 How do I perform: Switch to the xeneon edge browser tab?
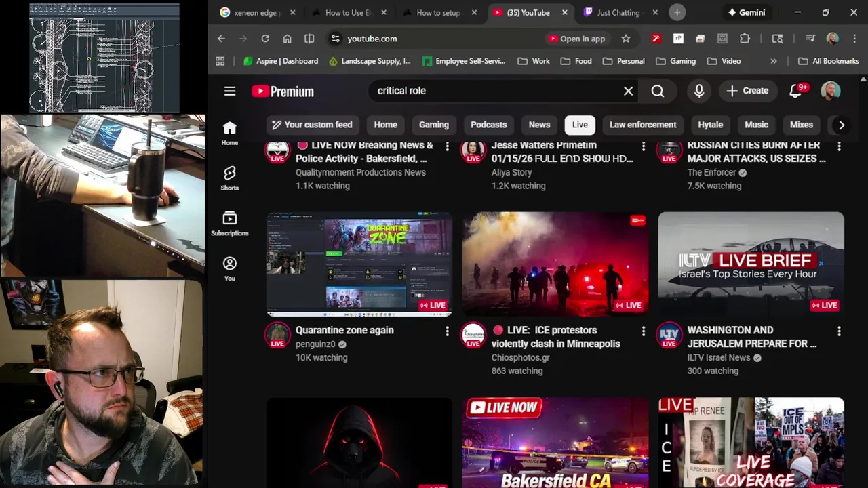[258, 12]
